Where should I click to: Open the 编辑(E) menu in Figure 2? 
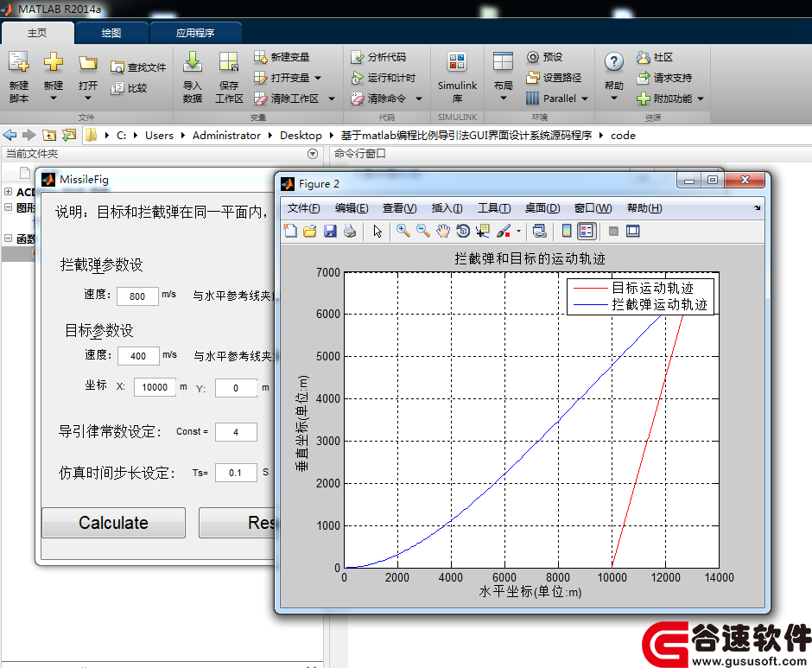[352, 207]
